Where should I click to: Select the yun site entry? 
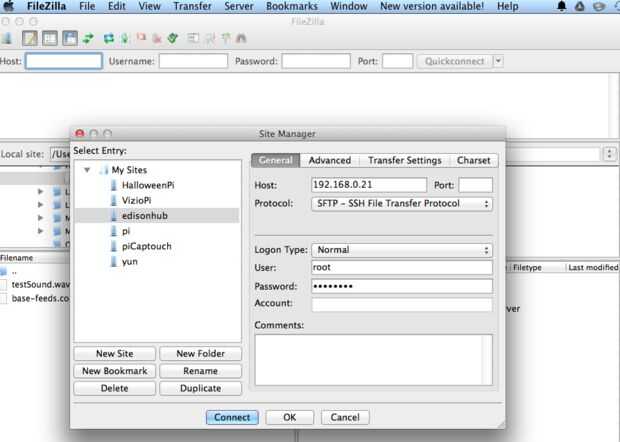(x=129, y=261)
